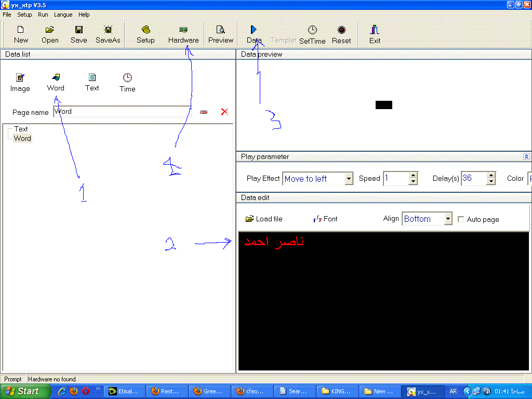
Task: Click the Speed value field
Action: (x=396, y=179)
